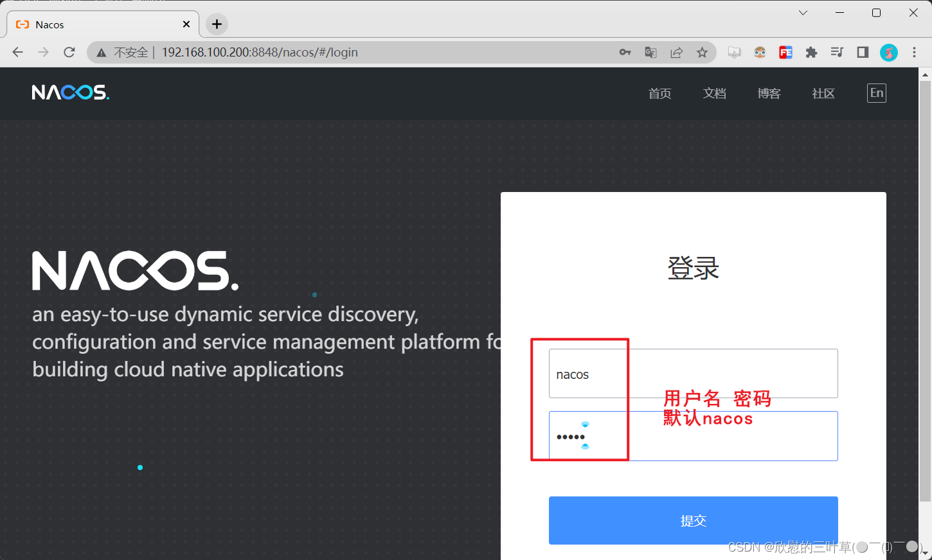Maximize the browser window

pyautogui.click(x=876, y=13)
